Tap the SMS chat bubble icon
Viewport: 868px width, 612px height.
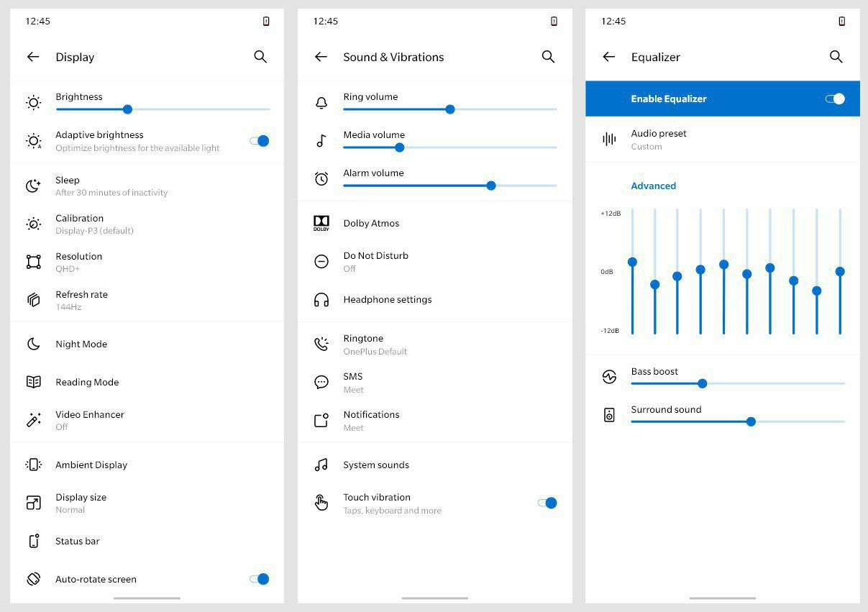pos(321,382)
